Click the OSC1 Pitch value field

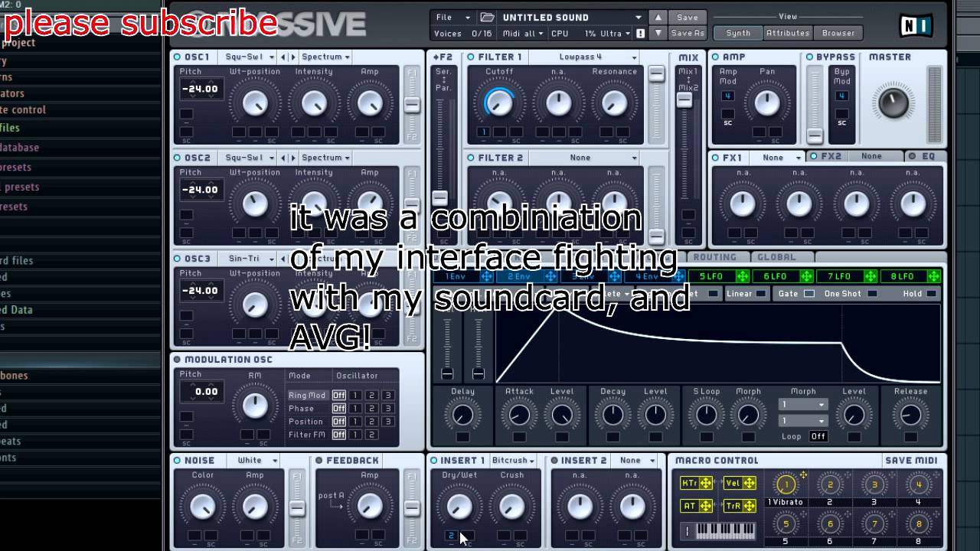pos(200,89)
